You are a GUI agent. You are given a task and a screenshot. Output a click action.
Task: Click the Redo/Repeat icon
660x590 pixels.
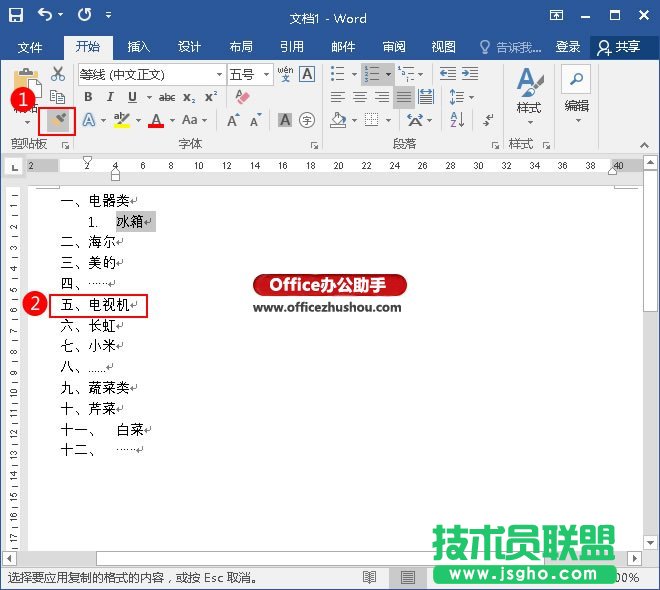[x=84, y=15]
